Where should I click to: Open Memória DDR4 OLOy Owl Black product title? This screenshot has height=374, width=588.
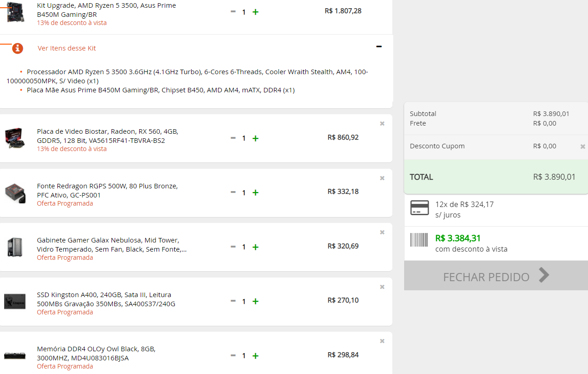pyautogui.click(x=96, y=354)
